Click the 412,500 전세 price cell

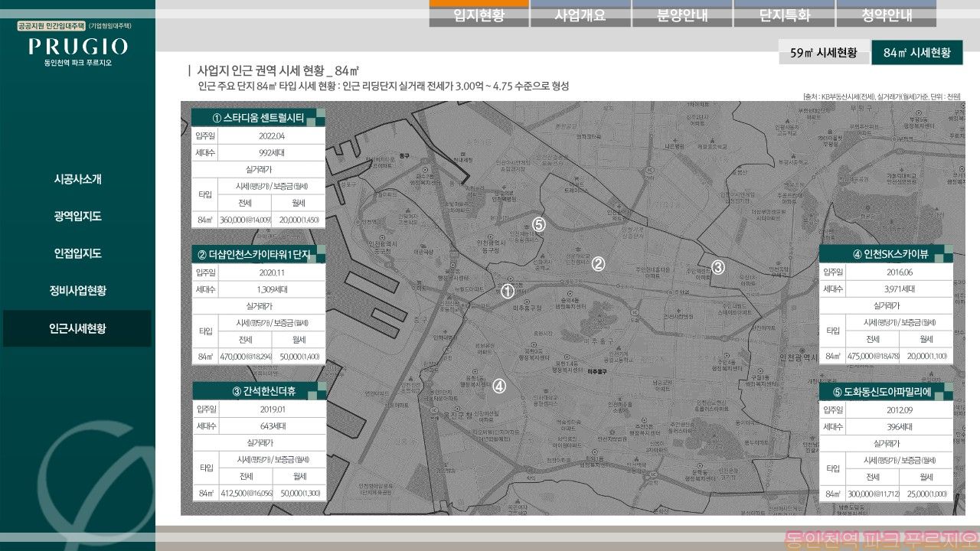tap(245, 494)
